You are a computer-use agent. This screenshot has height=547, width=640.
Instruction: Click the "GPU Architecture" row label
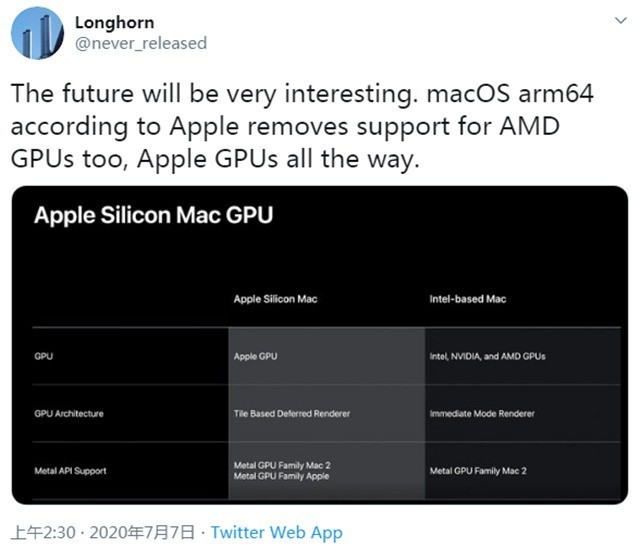[69, 413]
